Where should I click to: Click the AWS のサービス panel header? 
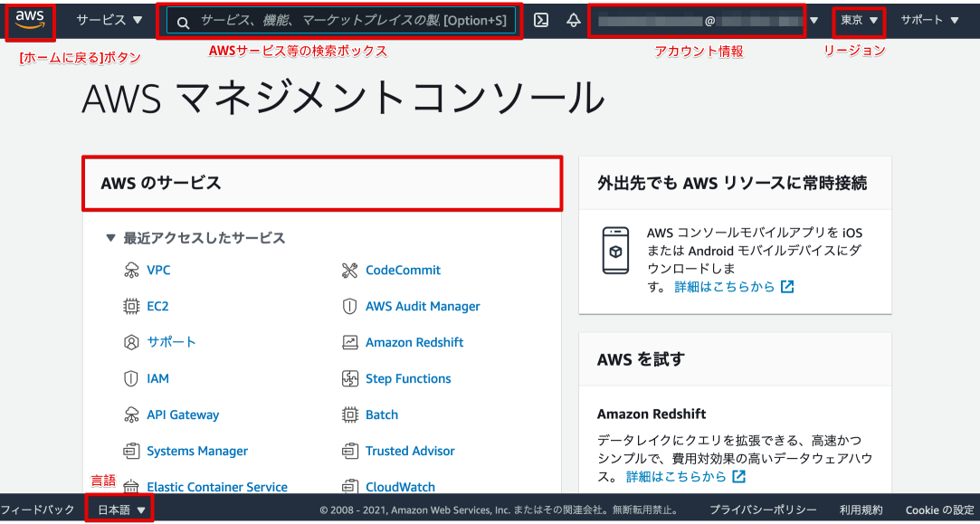[x=322, y=183]
